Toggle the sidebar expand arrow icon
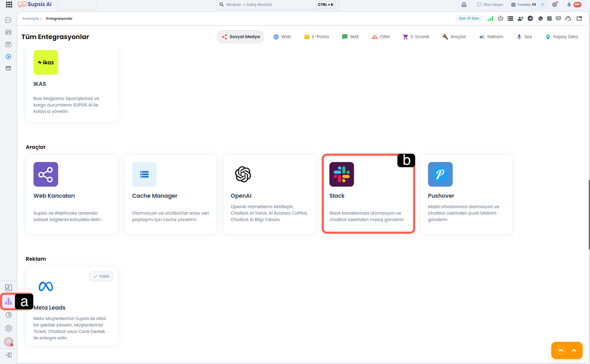The image size is (590, 364). 8,355
